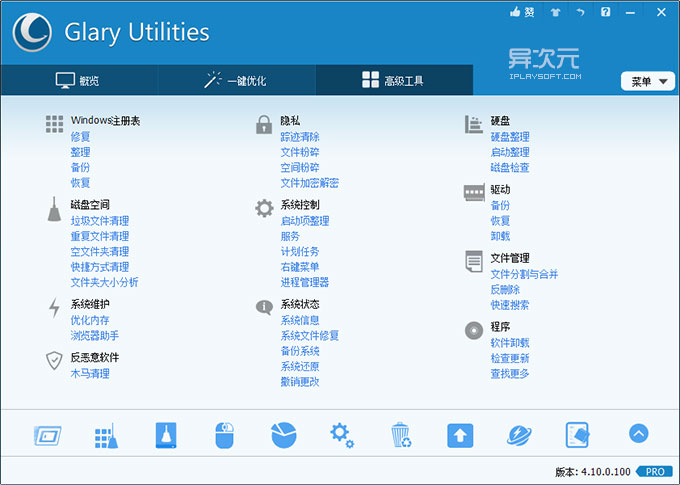Click the hard disk icon beside 硬盘
680x485 pixels.
coord(474,125)
